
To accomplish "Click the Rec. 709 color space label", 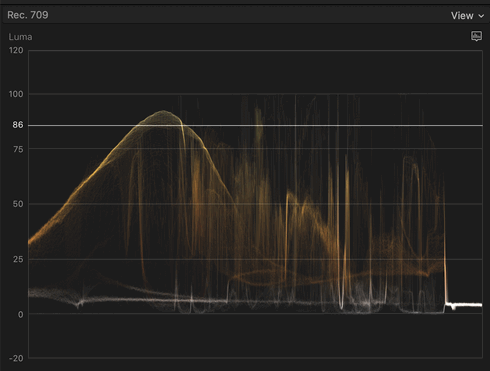I will coord(28,15).
